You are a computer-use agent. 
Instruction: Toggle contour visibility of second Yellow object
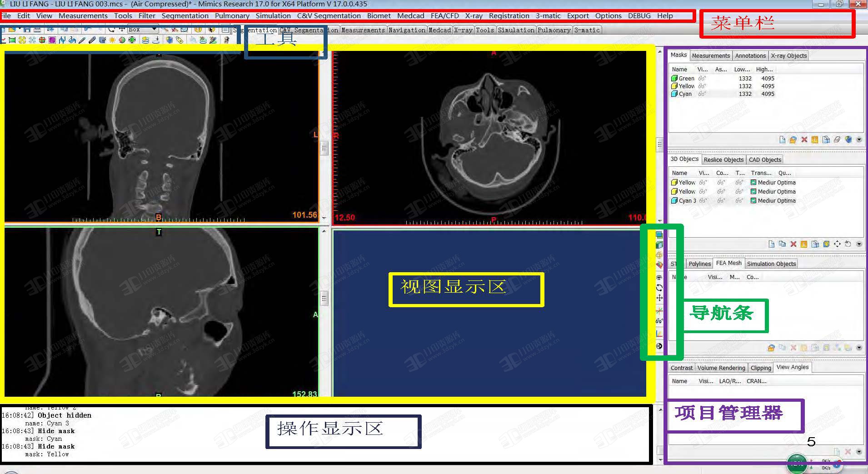click(721, 191)
